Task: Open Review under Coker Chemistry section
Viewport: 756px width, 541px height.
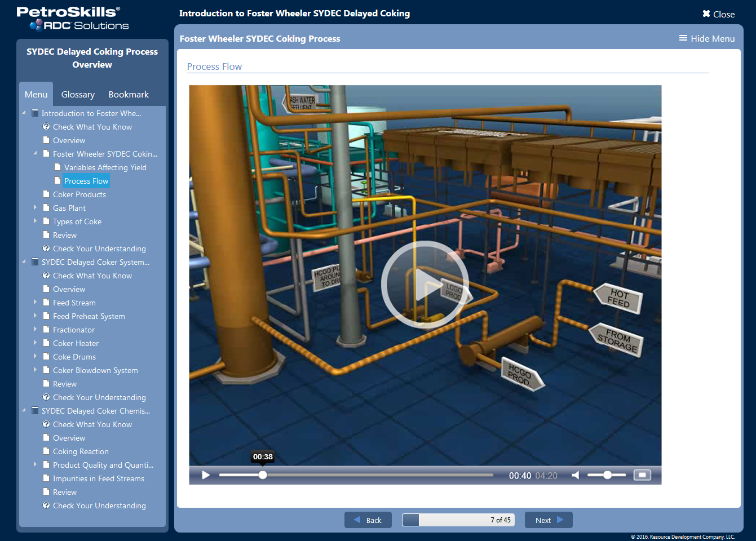Action: click(x=65, y=492)
